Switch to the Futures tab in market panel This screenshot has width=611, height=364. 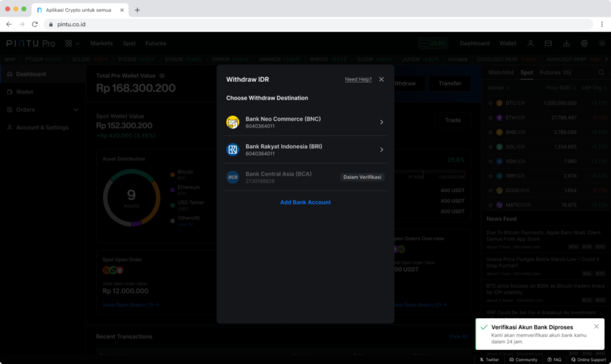556,72
